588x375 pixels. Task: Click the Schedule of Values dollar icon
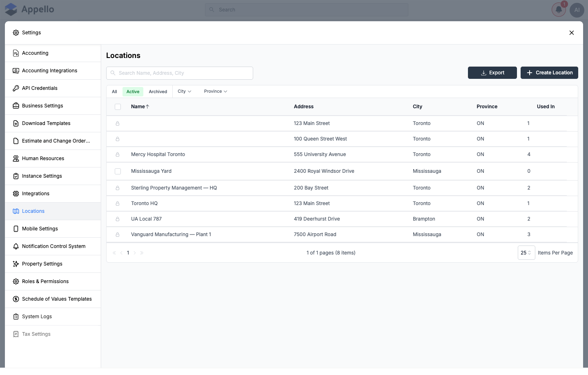click(16, 299)
